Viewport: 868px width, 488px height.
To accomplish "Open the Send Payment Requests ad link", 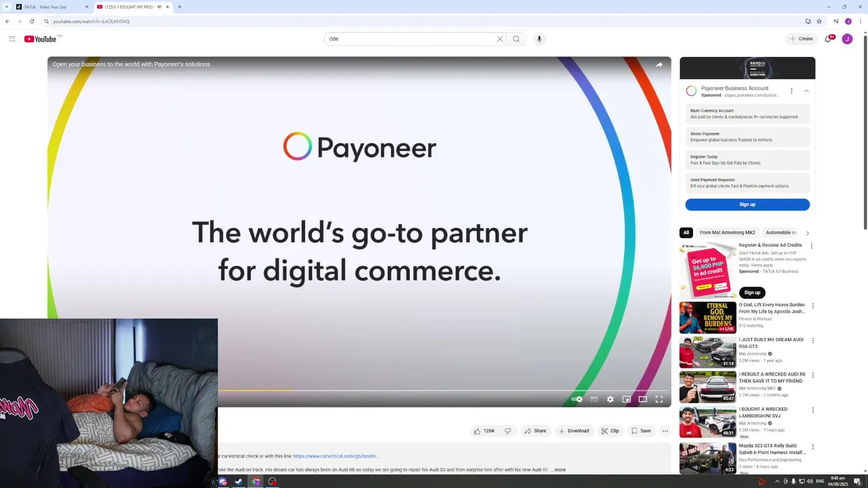I will 747,183.
